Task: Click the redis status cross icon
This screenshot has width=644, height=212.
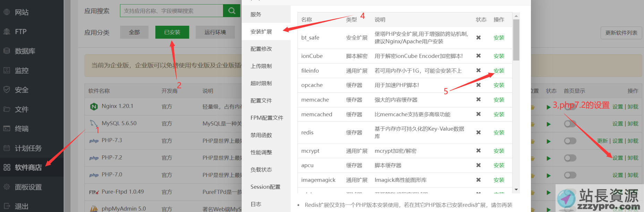Action: [479, 132]
